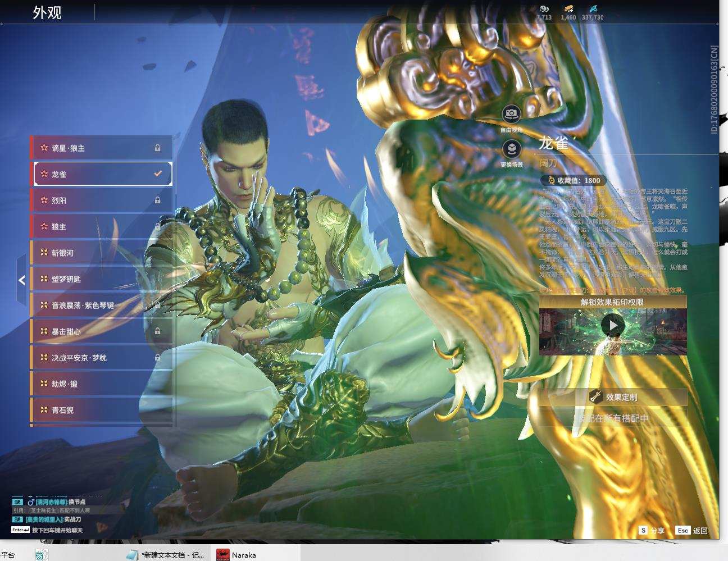Screen dimensions: 728x561
Task: Click the rarity icon beside 斩银河
Action: (x=44, y=253)
